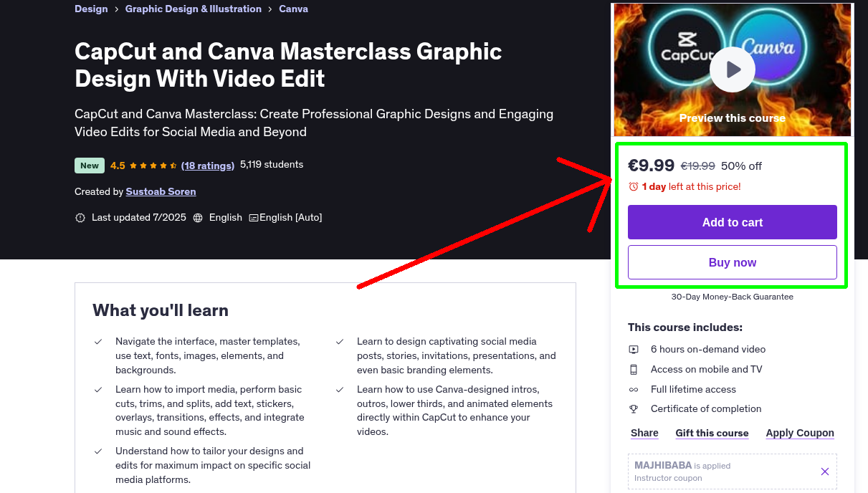Click 'This course includes:' heading
This screenshot has height=493, width=868.
click(685, 327)
